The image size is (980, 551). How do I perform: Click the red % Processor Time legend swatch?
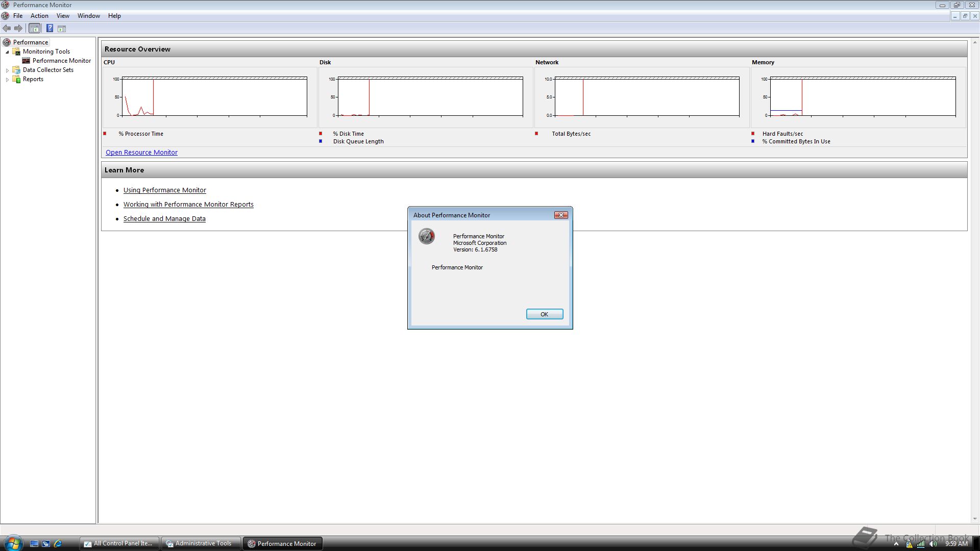[x=105, y=134]
